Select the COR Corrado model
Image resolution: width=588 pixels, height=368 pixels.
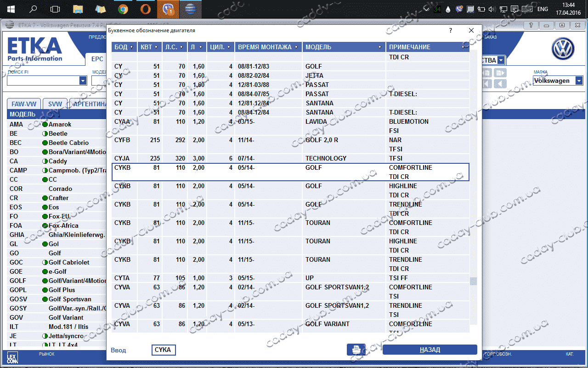pos(57,189)
